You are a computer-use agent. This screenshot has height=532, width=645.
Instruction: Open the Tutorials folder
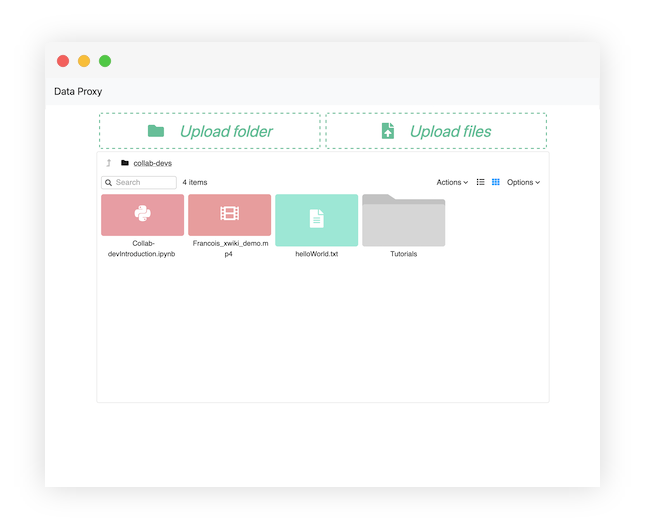click(x=403, y=220)
